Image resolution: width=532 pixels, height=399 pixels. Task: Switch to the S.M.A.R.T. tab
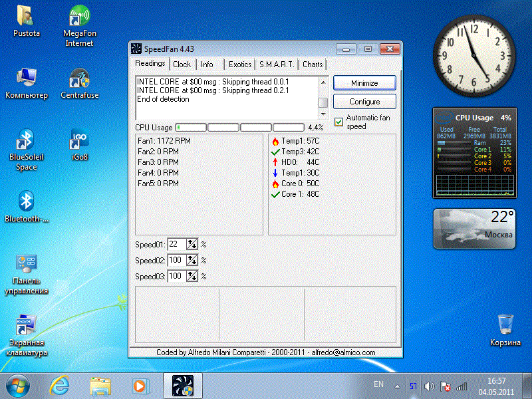pyautogui.click(x=277, y=65)
